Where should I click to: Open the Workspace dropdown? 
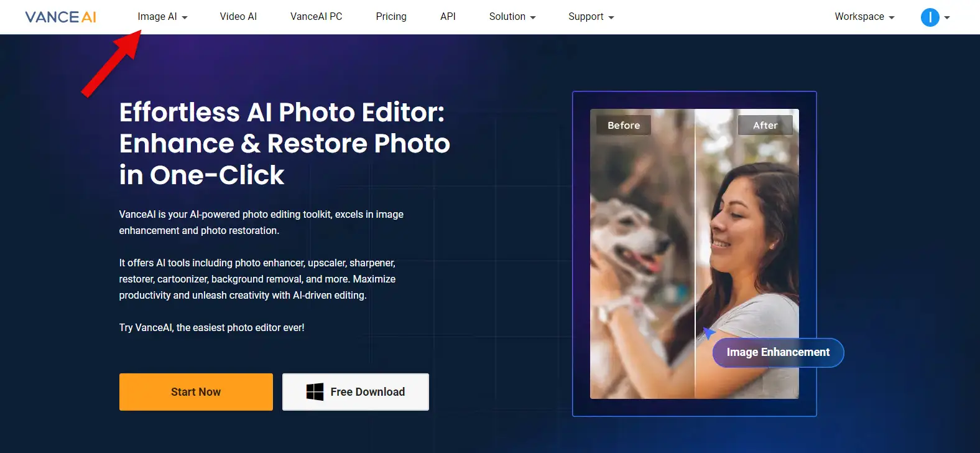pyautogui.click(x=864, y=17)
